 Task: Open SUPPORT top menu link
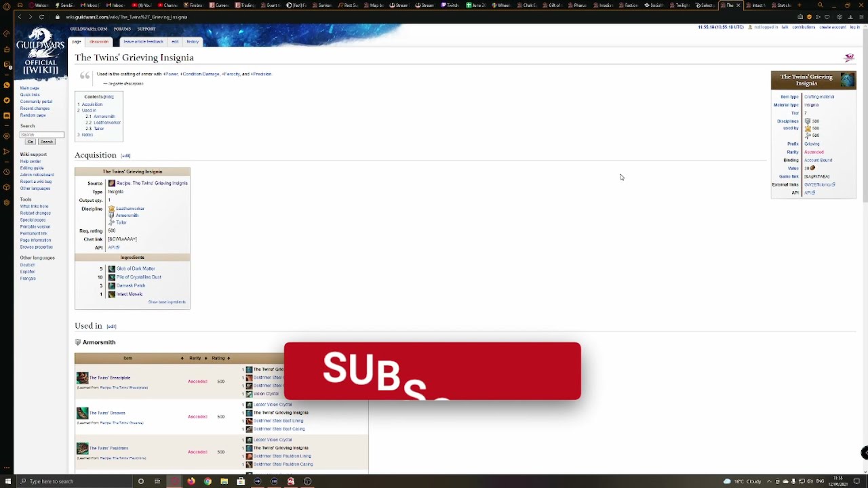coord(146,29)
